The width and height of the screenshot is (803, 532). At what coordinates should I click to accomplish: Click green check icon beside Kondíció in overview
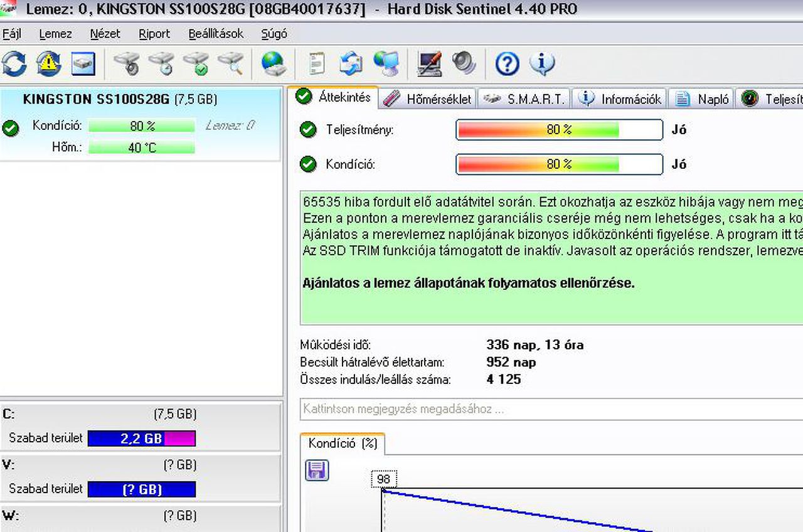[x=307, y=164]
